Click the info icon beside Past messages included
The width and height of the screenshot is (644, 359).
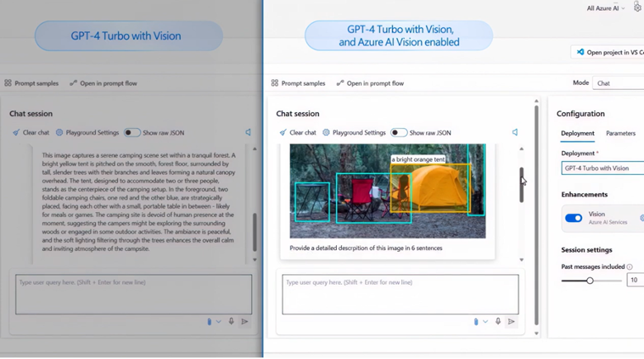pos(630,267)
